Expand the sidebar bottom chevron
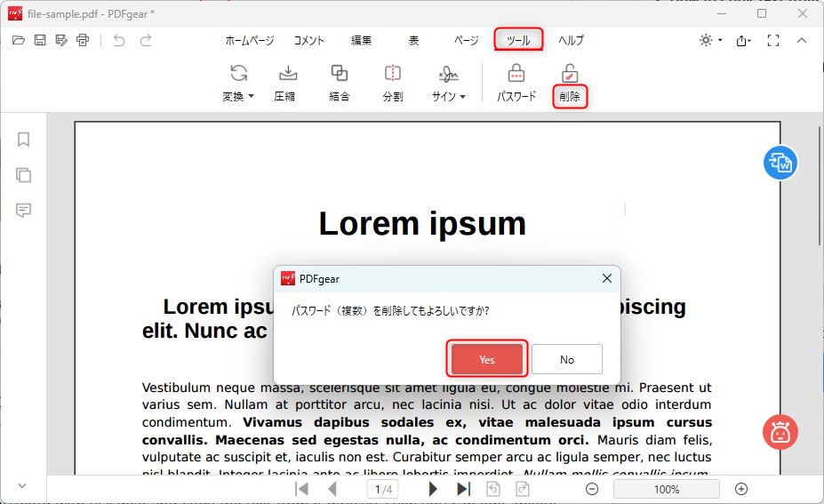824x504 pixels. click(22, 485)
